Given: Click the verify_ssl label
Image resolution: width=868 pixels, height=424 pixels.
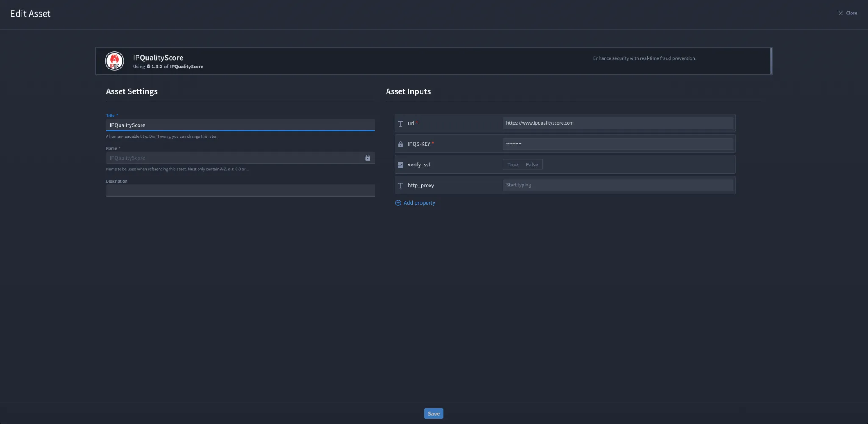Looking at the screenshot, I should pyautogui.click(x=419, y=165).
